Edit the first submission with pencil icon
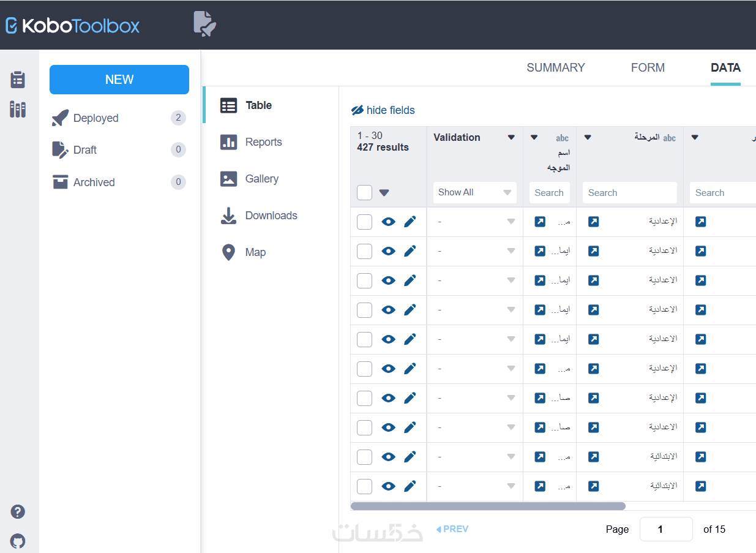Screen dimensions: 756x553 coord(410,222)
